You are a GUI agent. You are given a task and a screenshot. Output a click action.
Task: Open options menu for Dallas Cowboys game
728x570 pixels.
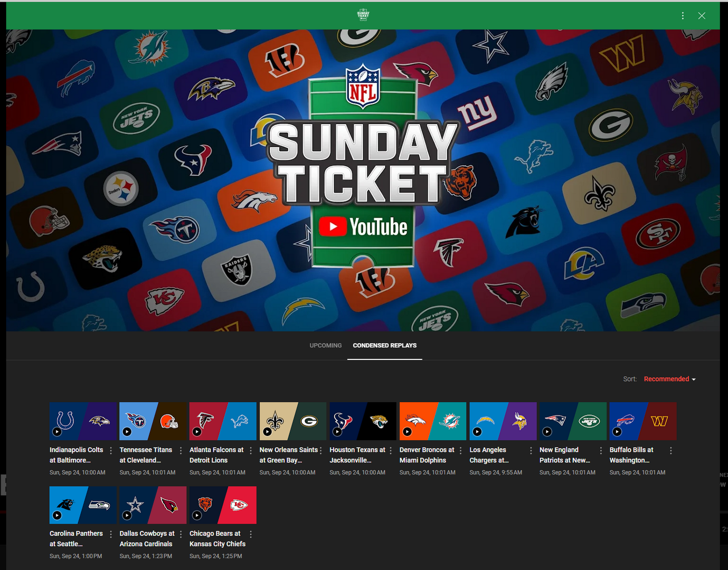click(x=181, y=534)
